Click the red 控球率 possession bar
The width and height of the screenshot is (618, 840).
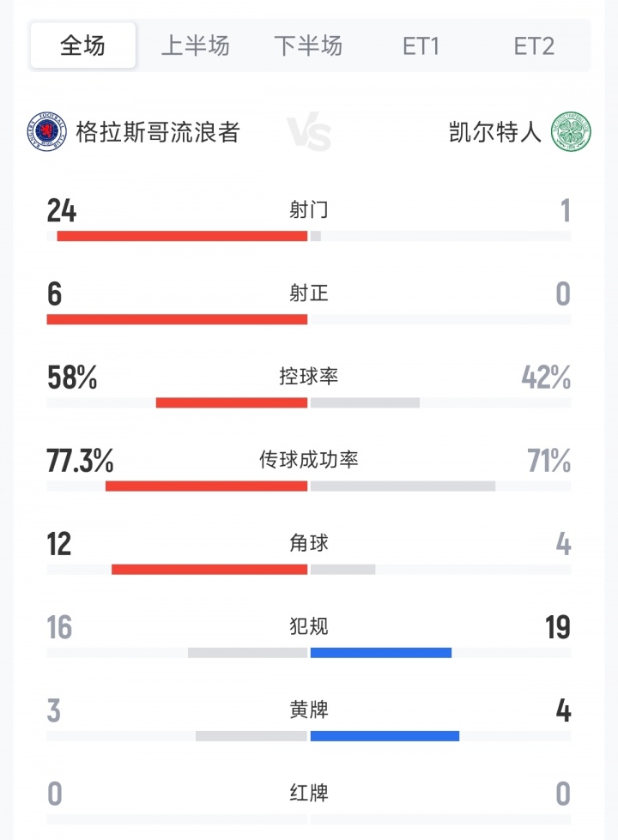point(232,402)
